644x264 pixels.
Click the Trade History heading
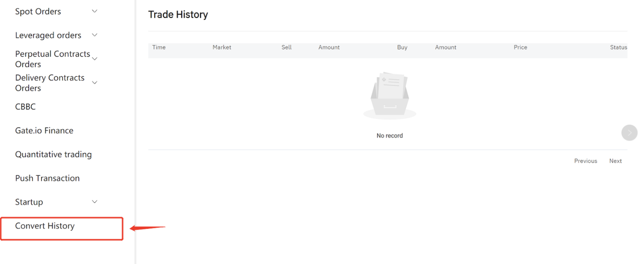coord(178,15)
